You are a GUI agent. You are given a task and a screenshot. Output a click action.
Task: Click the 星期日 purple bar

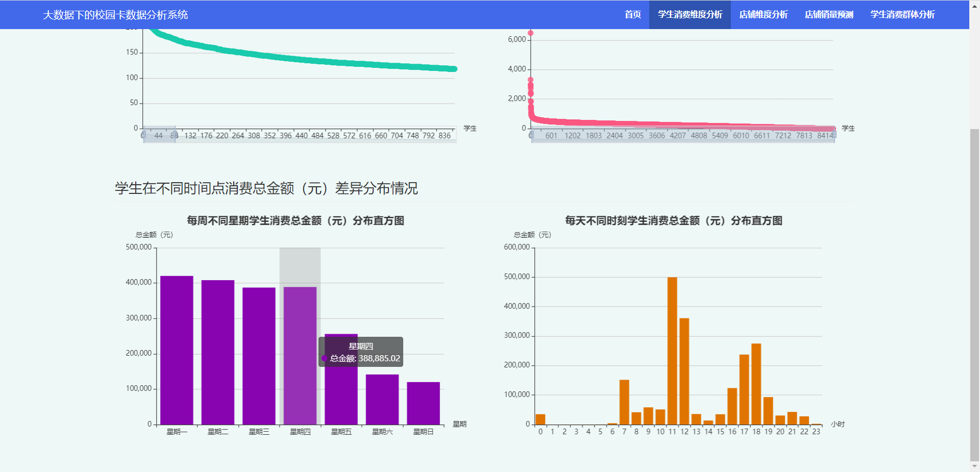pyautogui.click(x=423, y=403)
